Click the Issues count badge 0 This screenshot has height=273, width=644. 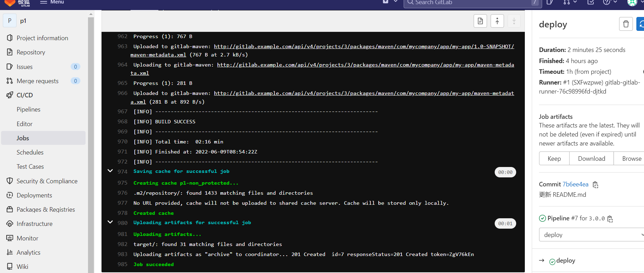pos(76,67)
